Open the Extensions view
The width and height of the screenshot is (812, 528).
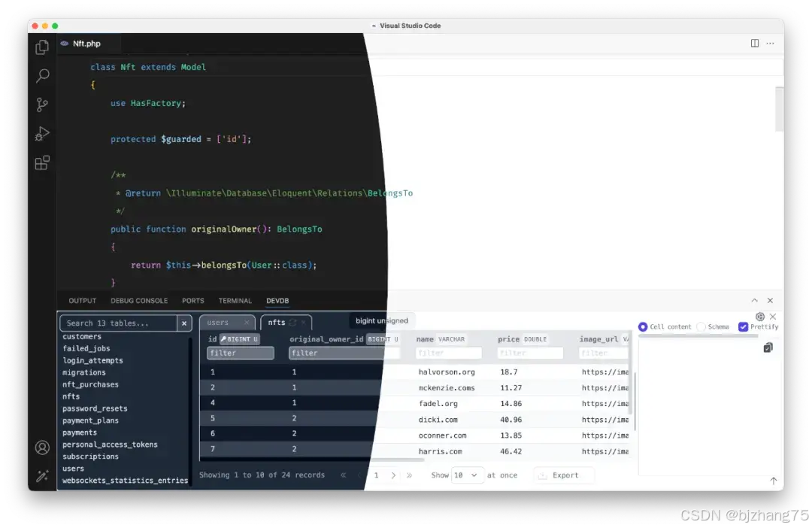point(42,162)
